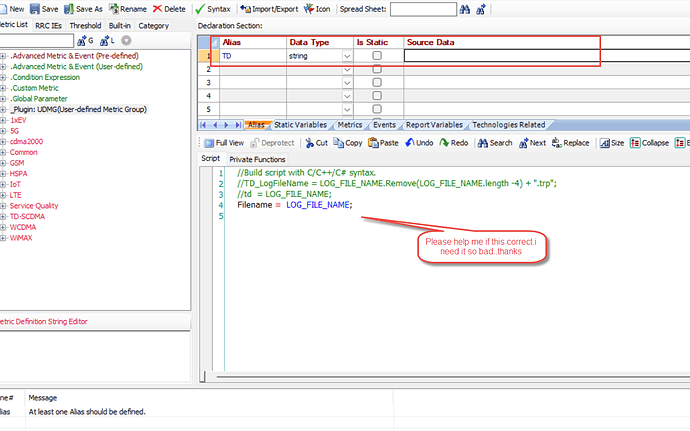The width and height of the screenshot is (690, 431).
Task: Click the script editor horizontal scrollbar
Action: [x=453, y=377]
